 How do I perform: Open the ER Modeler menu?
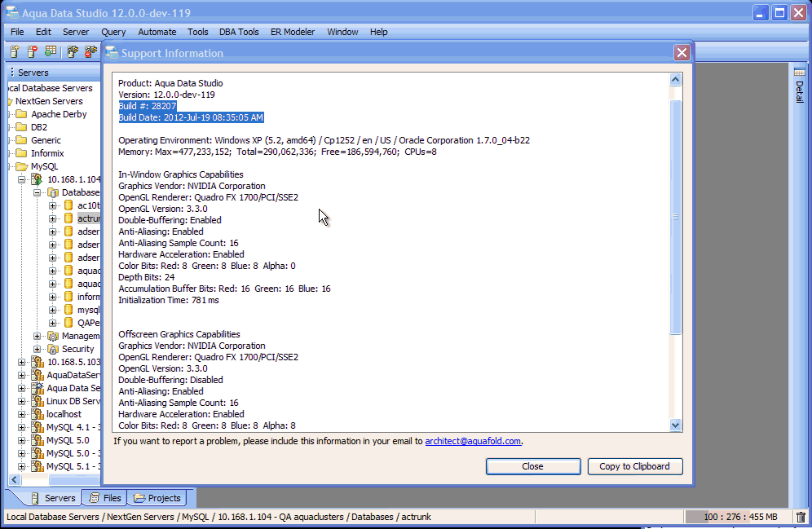point(293,32)
